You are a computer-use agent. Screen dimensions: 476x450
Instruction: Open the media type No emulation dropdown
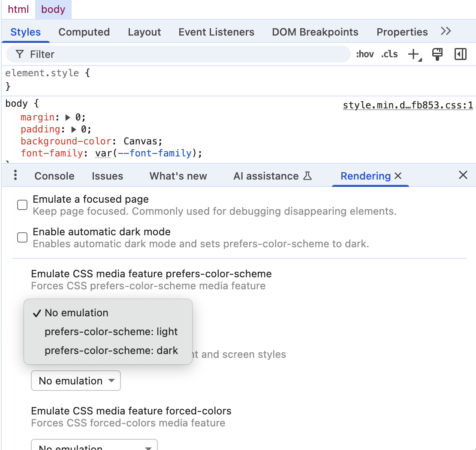coord(76,381)
